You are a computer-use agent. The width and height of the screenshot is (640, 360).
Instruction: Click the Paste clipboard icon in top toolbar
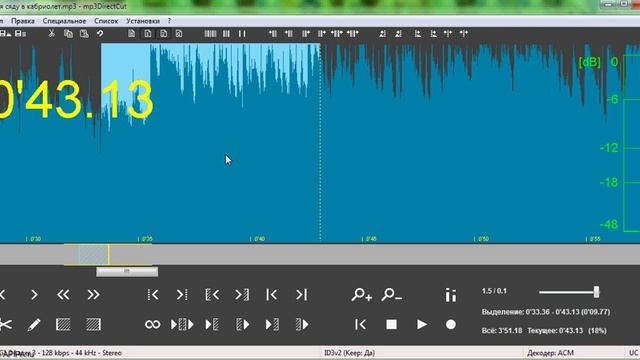click(x=84, y=33)
